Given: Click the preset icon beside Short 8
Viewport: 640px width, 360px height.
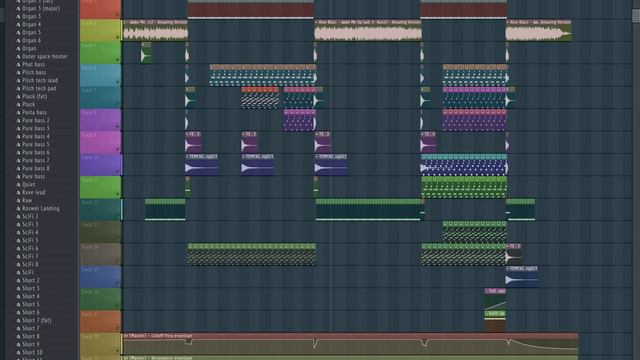Looking at the screenshot, I should (x=18, y=337).
